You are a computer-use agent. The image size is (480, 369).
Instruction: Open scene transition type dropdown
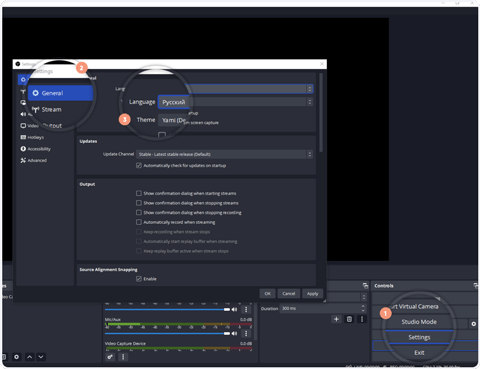pyautogui.click(x=364, y=297)
